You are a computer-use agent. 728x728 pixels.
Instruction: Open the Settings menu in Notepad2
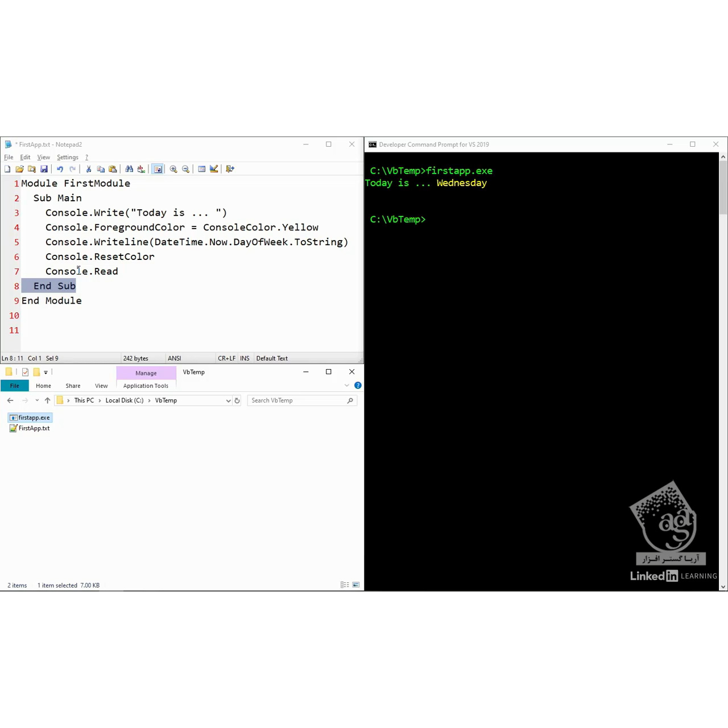[68, 157]
